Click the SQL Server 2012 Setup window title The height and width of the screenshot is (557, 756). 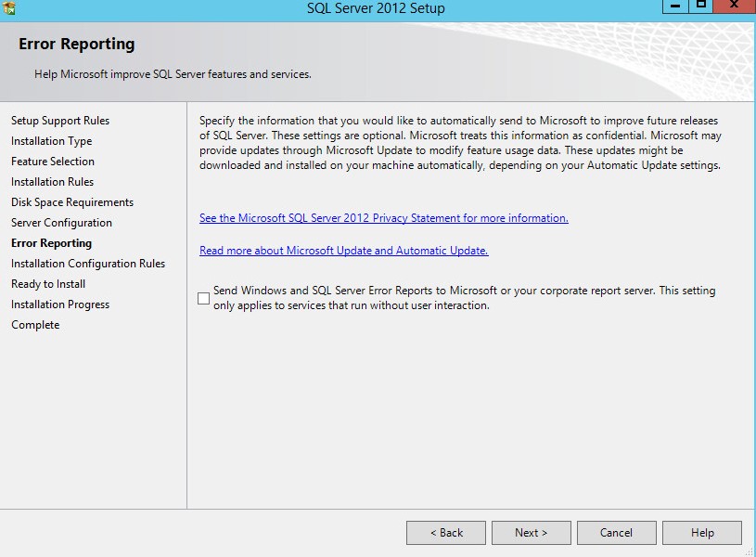pyautogui.click(x=376, y=8)
